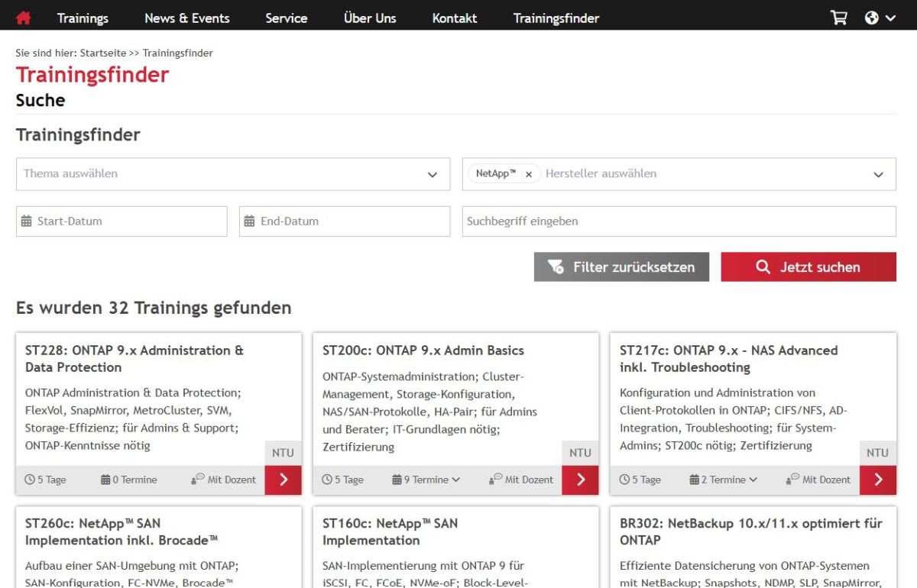Click Filter zurücksetzen button
This screenshot has width=917, height=588.
coord(621,267)
